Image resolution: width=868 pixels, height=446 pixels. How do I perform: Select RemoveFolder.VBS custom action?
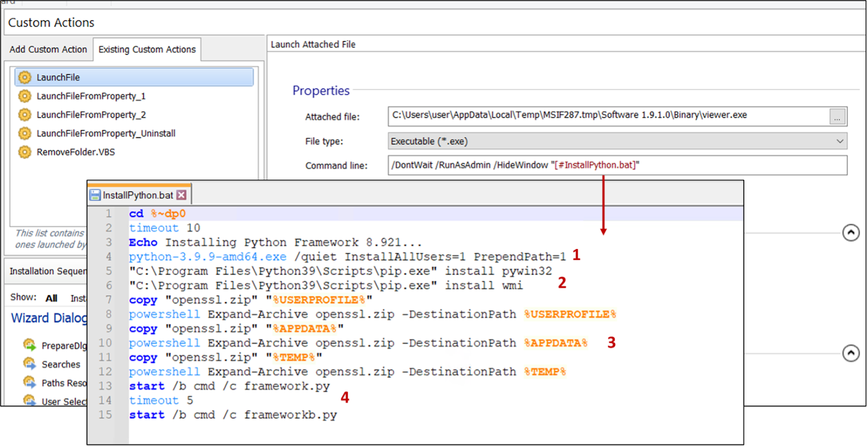click(76, 152)
